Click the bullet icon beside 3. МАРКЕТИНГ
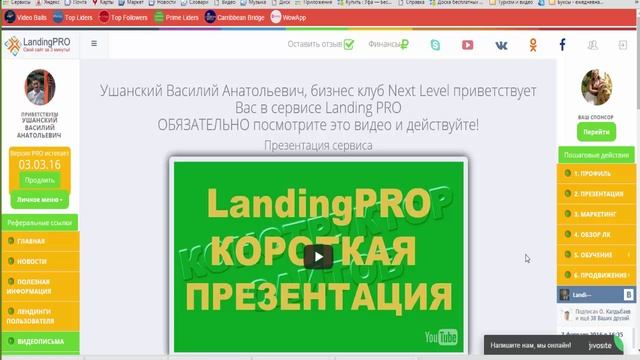 (567, 214)
